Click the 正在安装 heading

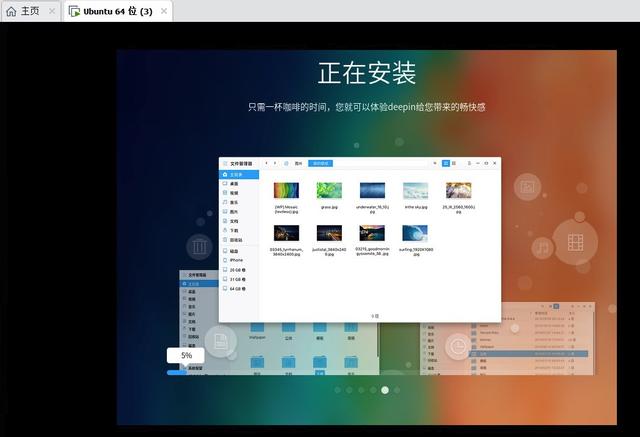367,73
